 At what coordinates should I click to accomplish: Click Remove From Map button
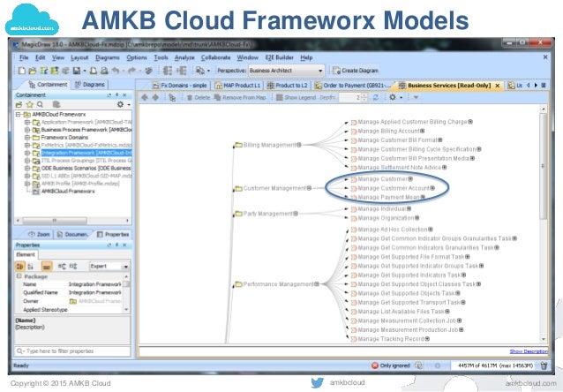pos(240,97)
